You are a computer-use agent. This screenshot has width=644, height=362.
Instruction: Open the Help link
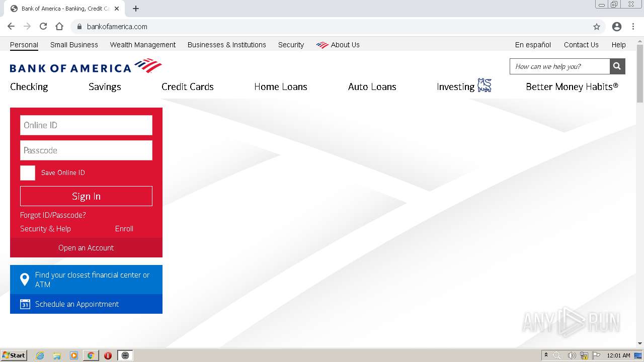619,45
